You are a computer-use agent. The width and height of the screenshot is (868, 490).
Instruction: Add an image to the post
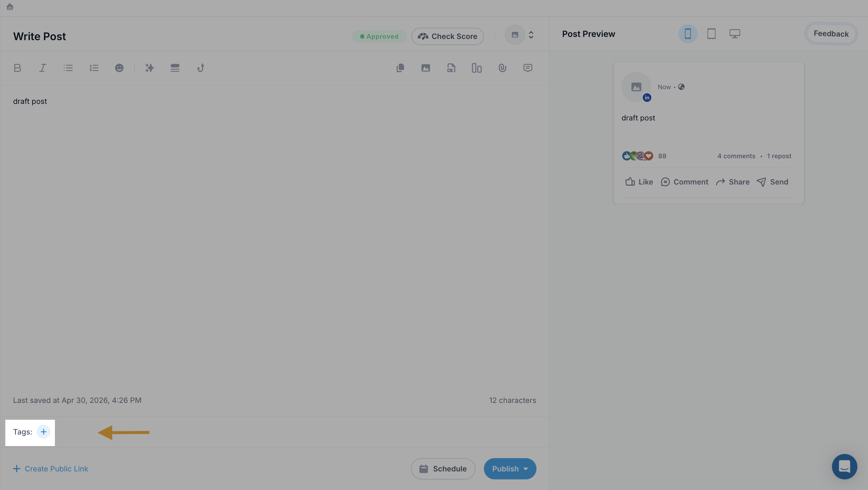425,68
